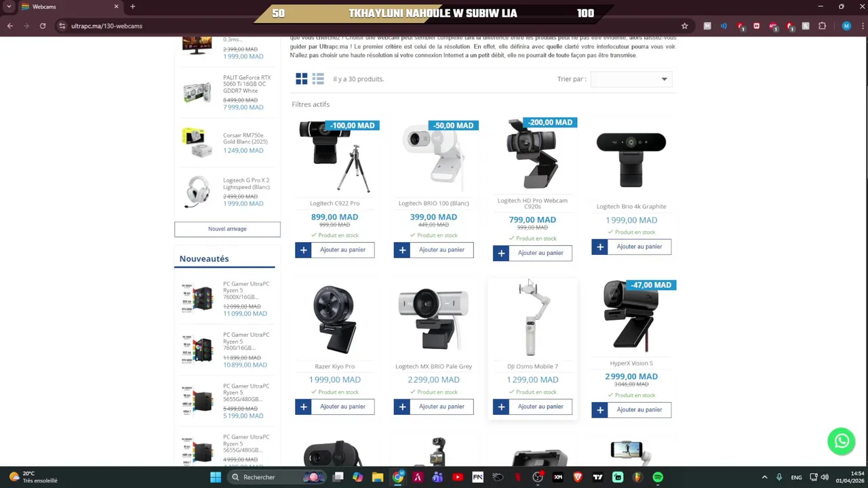Open Spotify from the taskbar
The image size is (868, 488).
tap(658, 477)
